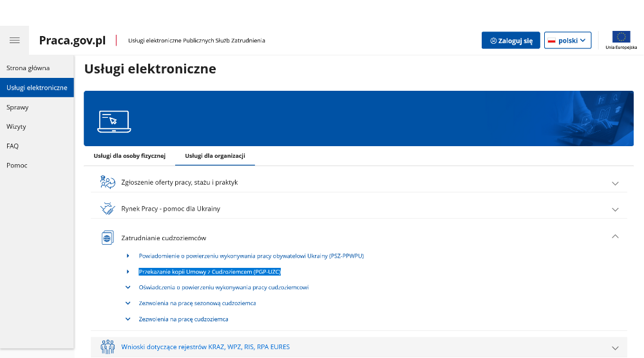This screenshot has width=644, height=358.
Task: Click the laptop icon in blue banner
Action: pos(114,121)
